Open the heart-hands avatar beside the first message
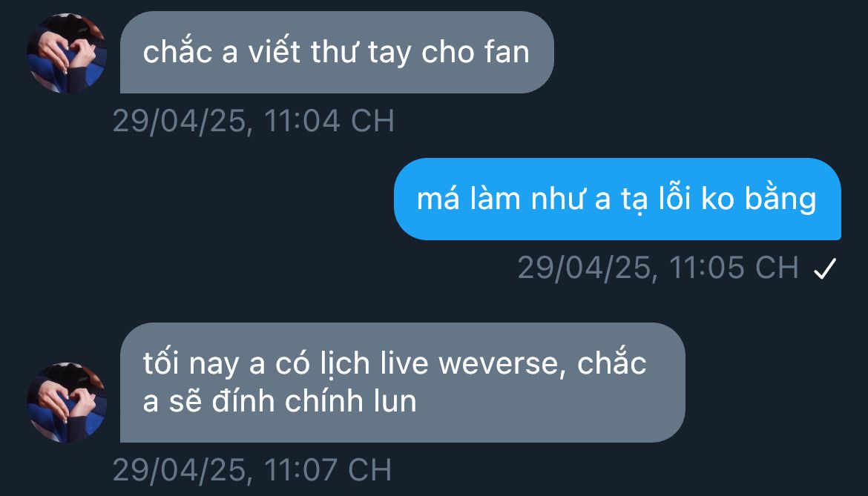The height and width of the screenshot is (496, 868). [x=67, y=53]
